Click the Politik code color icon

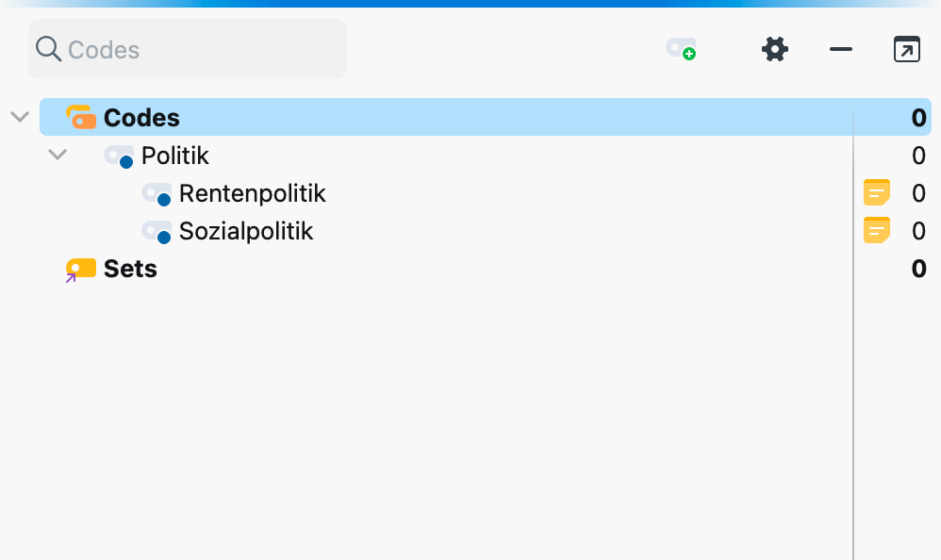[119, 156]
